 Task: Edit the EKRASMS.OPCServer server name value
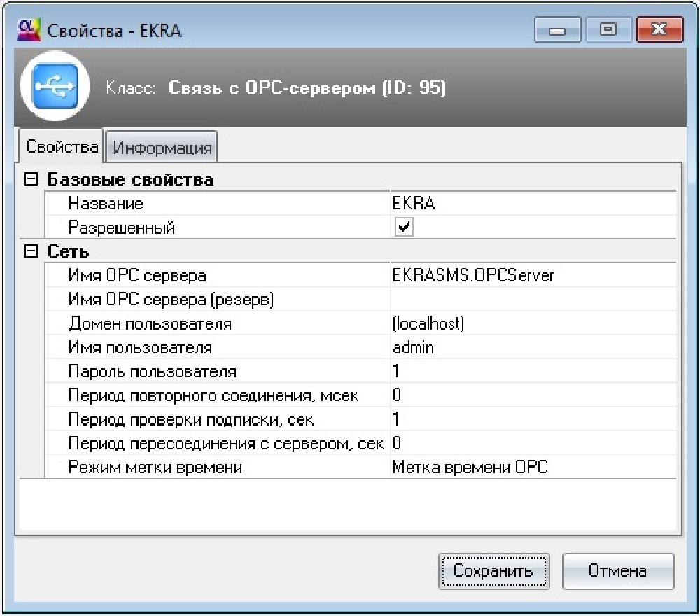point(533,275)
